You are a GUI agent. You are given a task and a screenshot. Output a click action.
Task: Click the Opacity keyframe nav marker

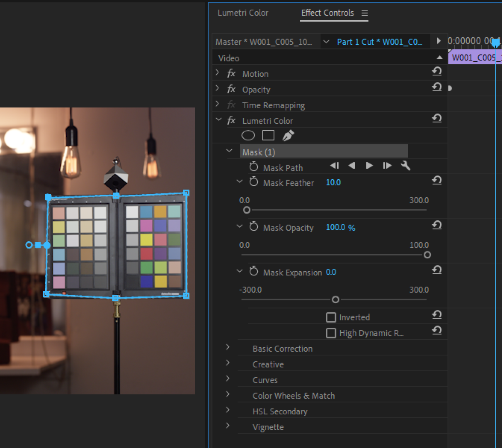450,88
